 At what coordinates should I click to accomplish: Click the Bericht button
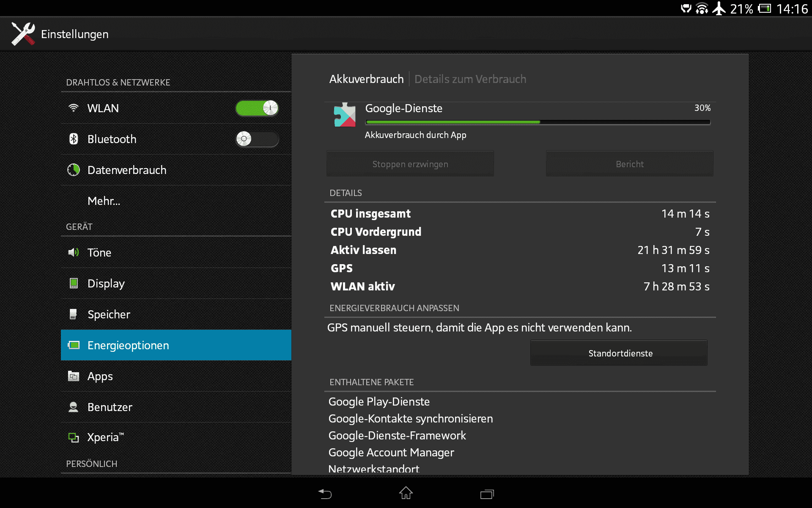(x=630, y=164)
